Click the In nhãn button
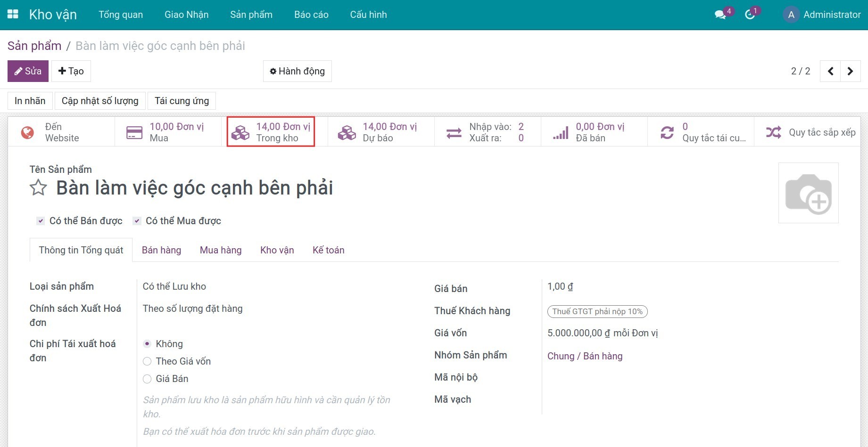868x447 pixels. pos(30,101)
